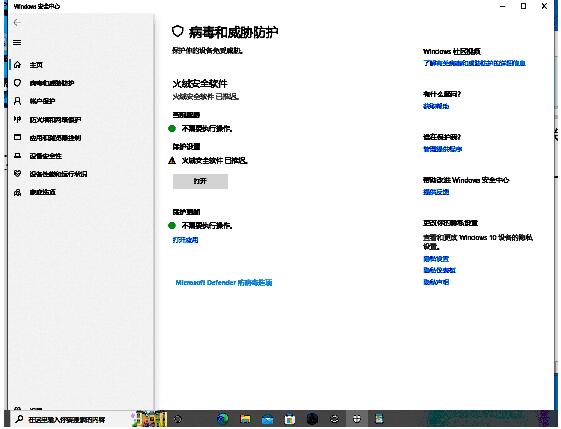Click the 有什么疑问? heading
This screenshot has width=561, height=429.
(x=442, y=94)
